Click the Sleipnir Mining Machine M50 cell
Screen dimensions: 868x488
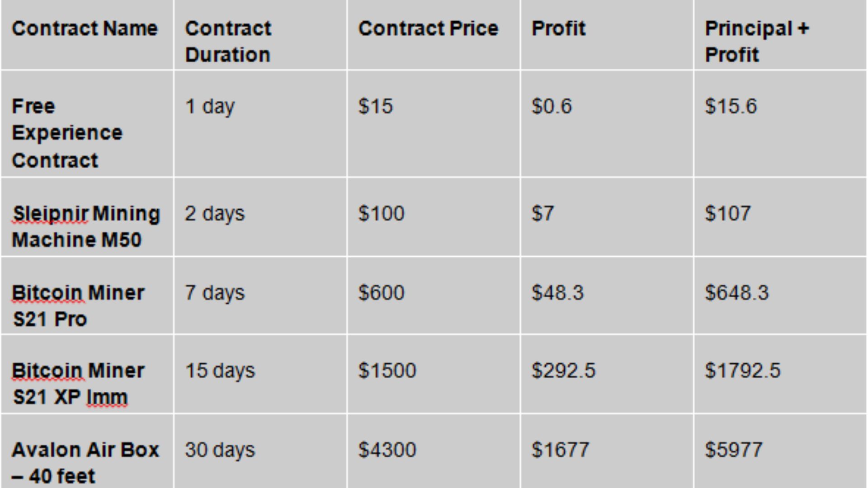coord(86,226)
